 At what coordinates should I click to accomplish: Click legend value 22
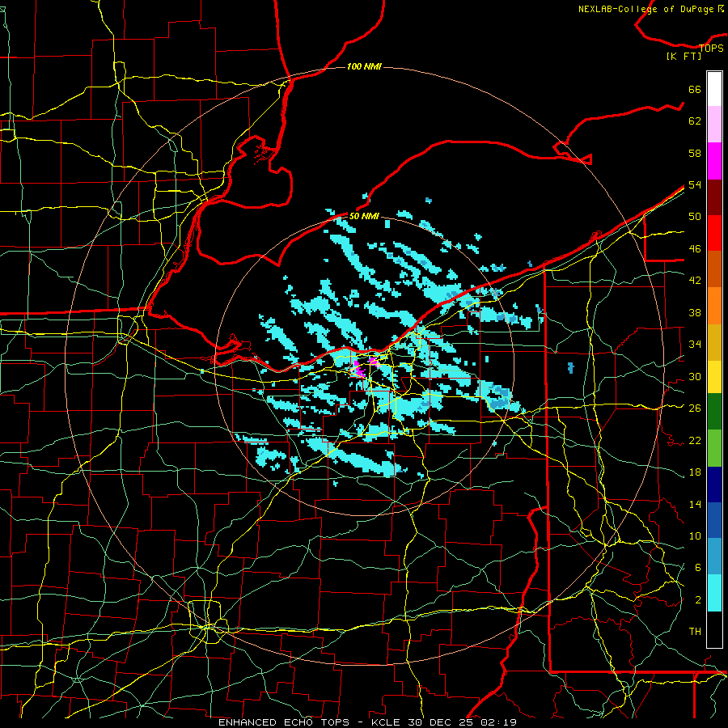click(695, 440)
